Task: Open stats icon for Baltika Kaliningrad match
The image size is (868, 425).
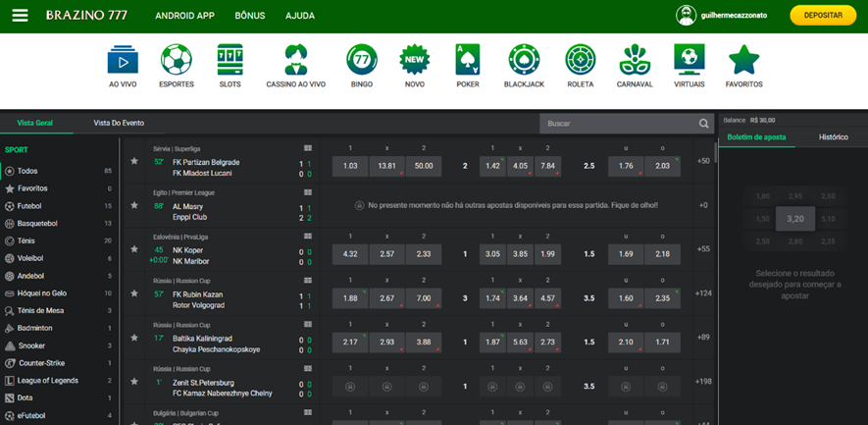Action: (x=308, y=325)
